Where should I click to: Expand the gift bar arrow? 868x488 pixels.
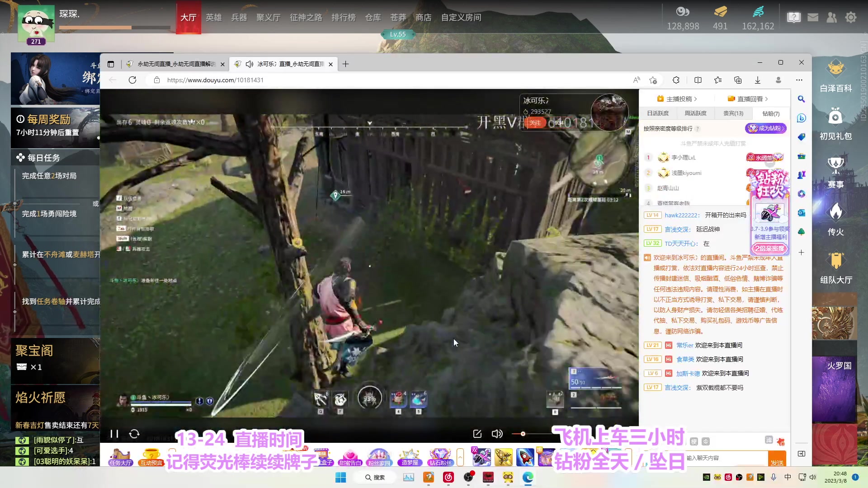[x=460, y=457]
